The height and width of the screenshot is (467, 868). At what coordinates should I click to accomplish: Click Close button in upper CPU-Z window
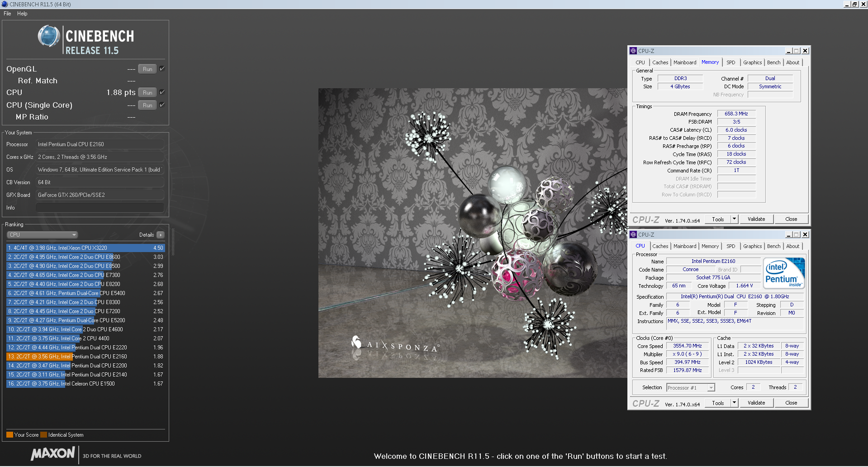pyautogui.click(x=791, y=219)
